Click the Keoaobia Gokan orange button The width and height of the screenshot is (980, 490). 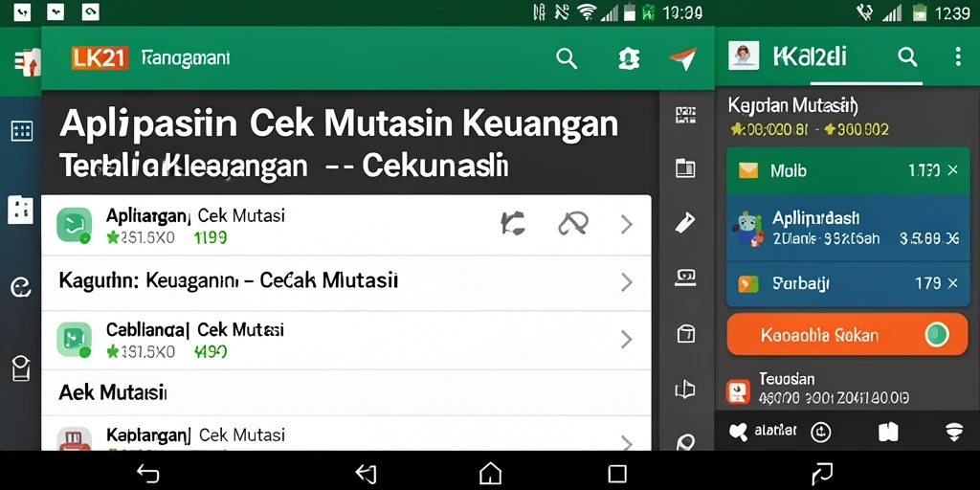[x=847, y=334]
